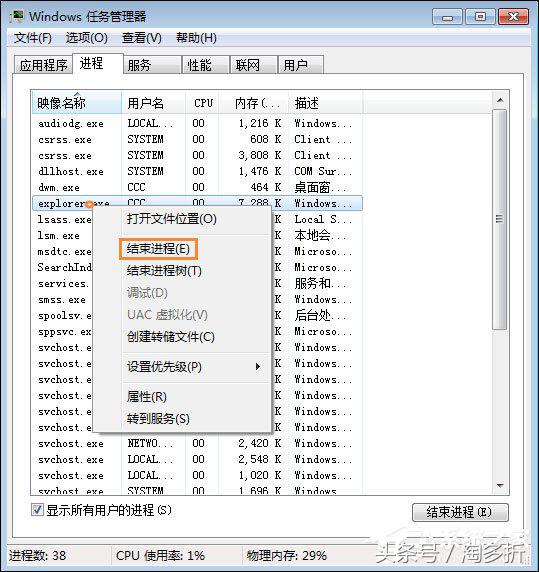
Task: Click the COM Sur description cell
Action: click(x=323, y=171)
